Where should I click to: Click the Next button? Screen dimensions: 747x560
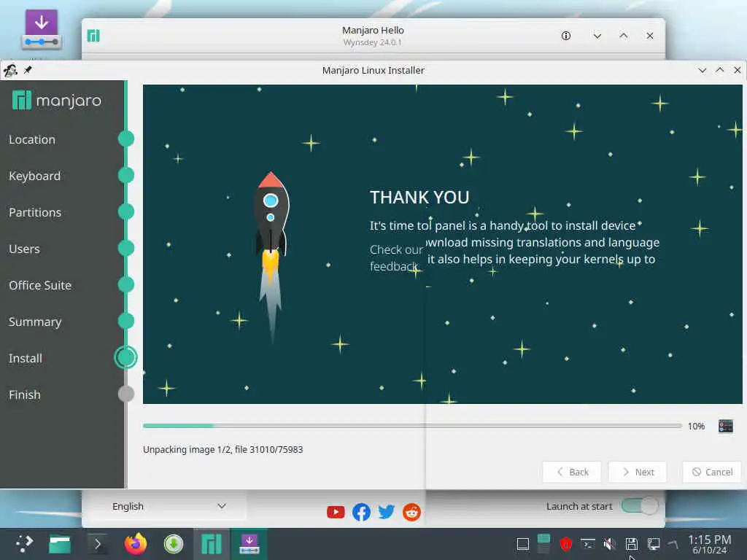click(638, 472)
